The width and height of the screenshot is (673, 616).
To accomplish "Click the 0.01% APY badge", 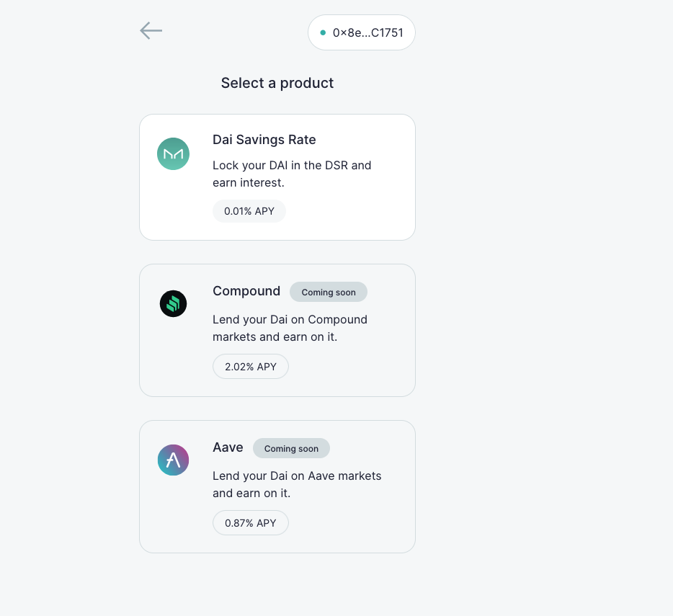I will coord(249,211).
